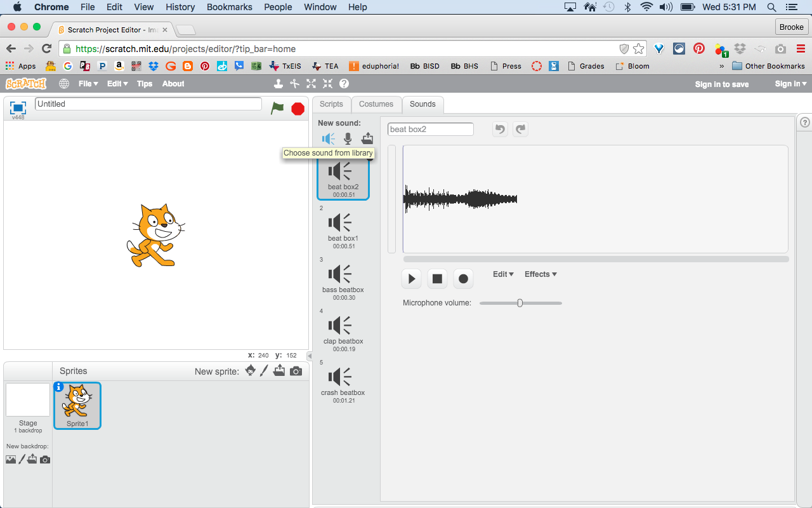Click sprite info button on Sprite1
Screen dimensions: 812x508
(59, 387)
